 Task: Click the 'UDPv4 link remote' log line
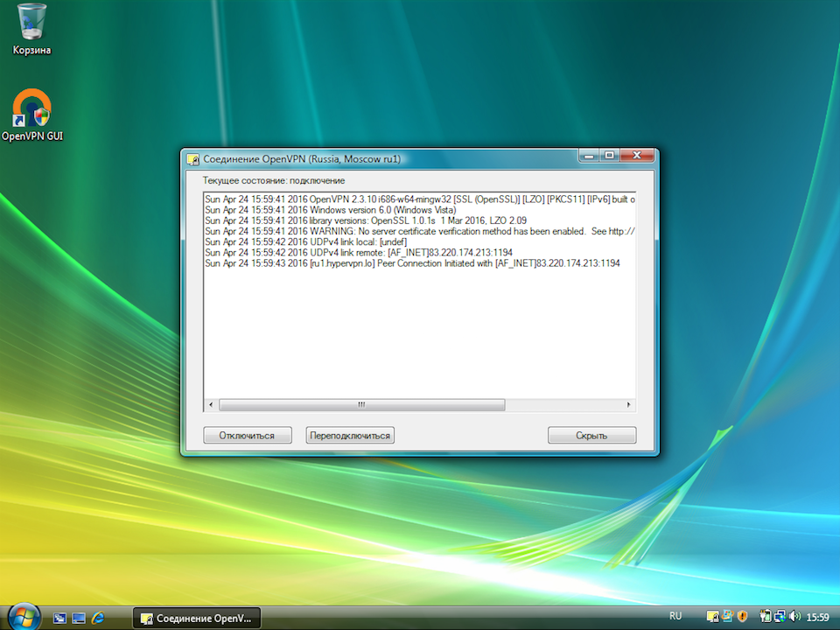tap(359, 252)
